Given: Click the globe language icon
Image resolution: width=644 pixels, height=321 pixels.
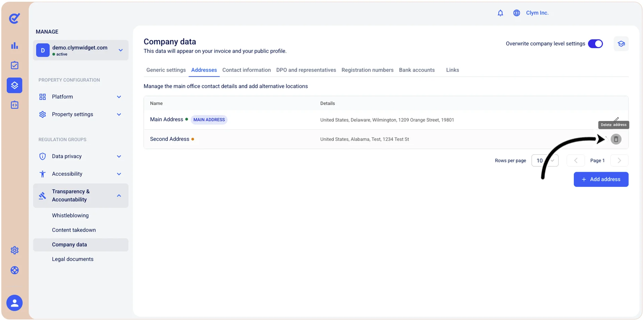Looking at the screenshot, I should pyautogui.click(x=516, y=13).
